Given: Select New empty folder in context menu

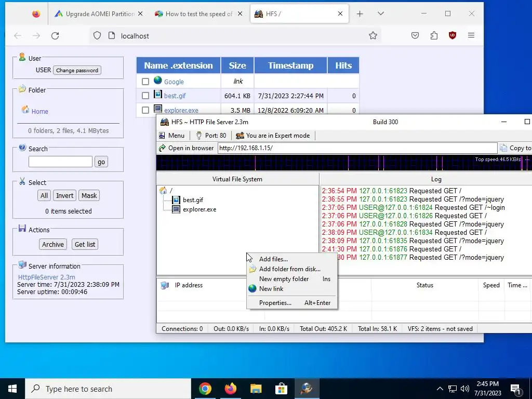Looking at the screenshot, I should pyautogui.click(x=292, y=278).
